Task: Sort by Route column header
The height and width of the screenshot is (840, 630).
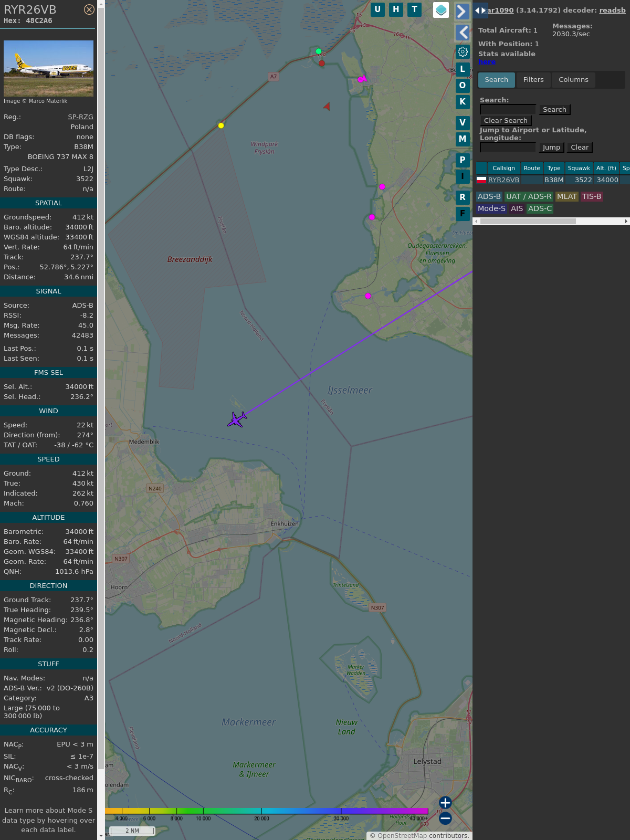Action: pos(532,168)
